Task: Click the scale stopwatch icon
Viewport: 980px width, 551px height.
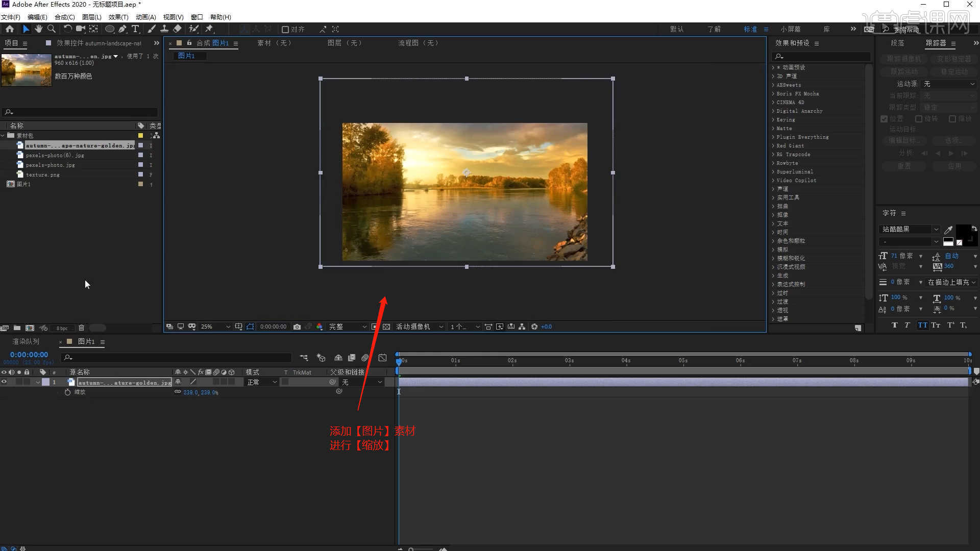Action: [67, 392]
